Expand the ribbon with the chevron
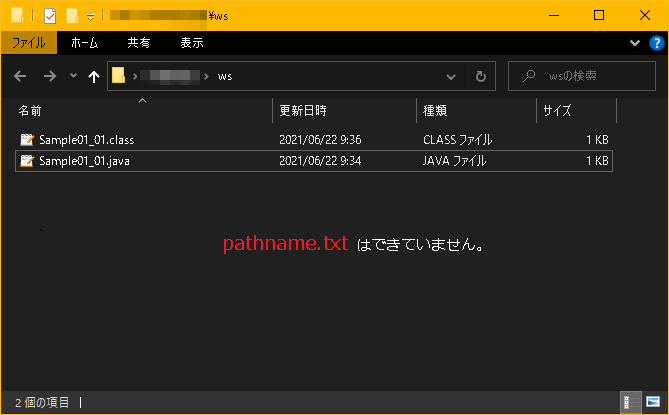Viewport: 669px width, 415px height. [x=635, y=43]
